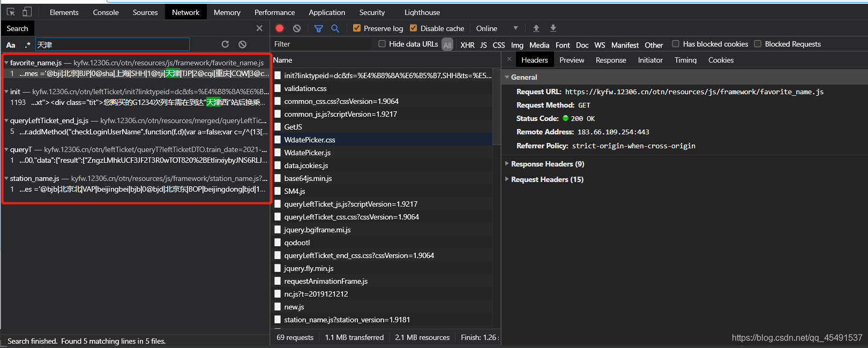Uncheck the Disable cache checkbox

(413, 28)
